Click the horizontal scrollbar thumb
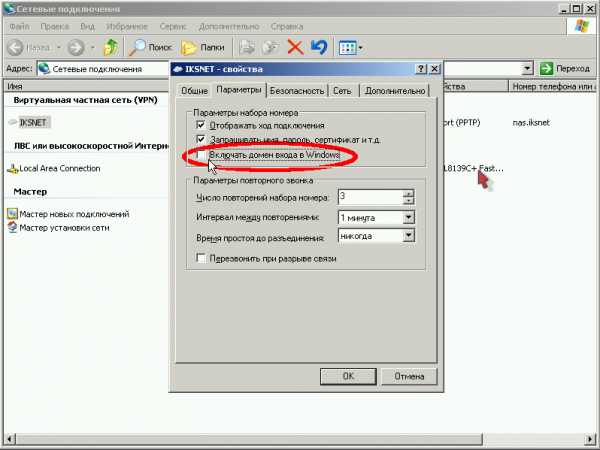 click(249, 439)
